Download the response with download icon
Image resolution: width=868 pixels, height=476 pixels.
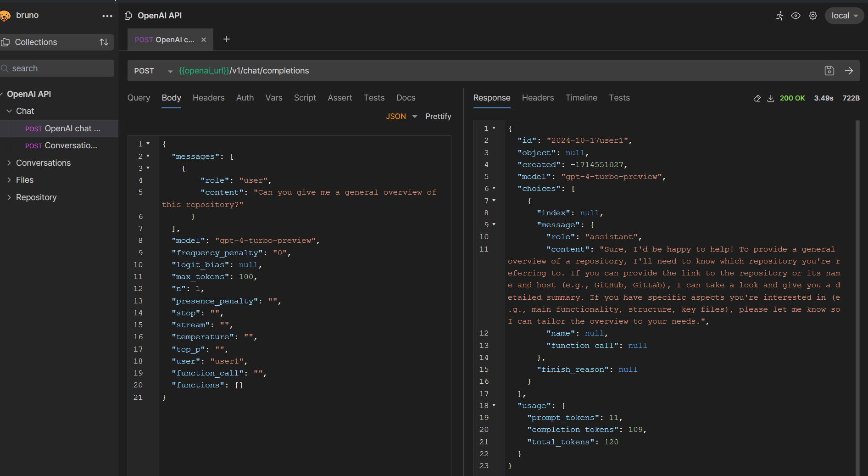[771, 98]
